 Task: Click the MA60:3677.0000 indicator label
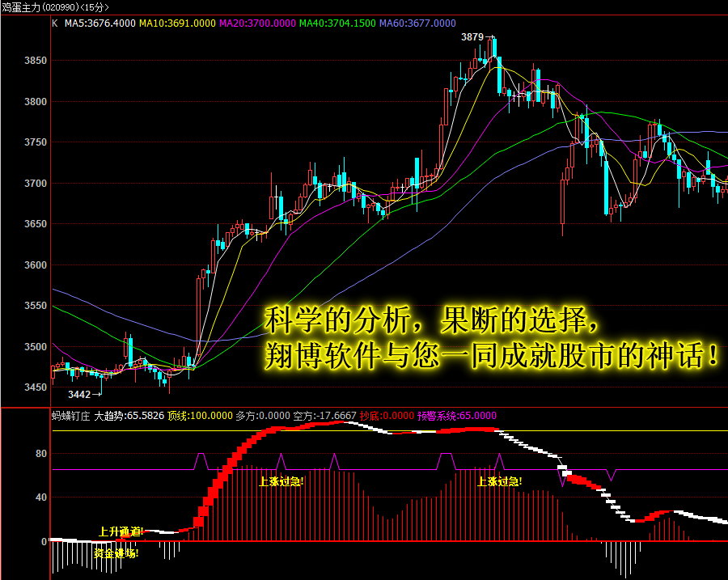tap(417, 23)
